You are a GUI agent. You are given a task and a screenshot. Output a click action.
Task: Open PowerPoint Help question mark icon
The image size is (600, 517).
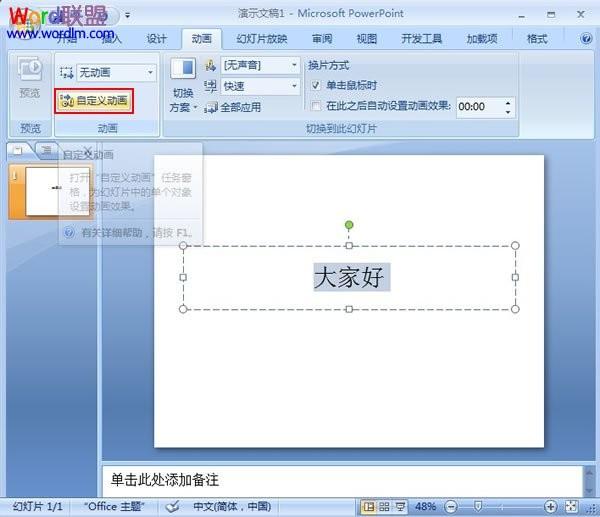(x=586, y=39)
